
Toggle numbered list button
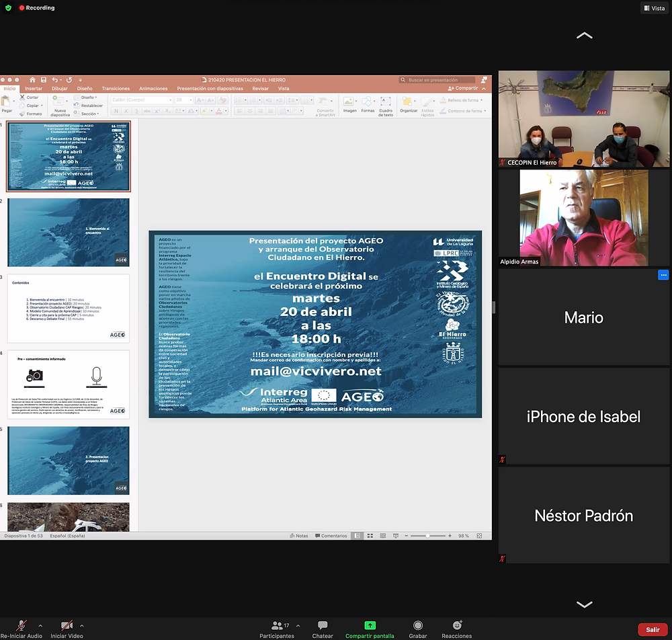point(253,100)
